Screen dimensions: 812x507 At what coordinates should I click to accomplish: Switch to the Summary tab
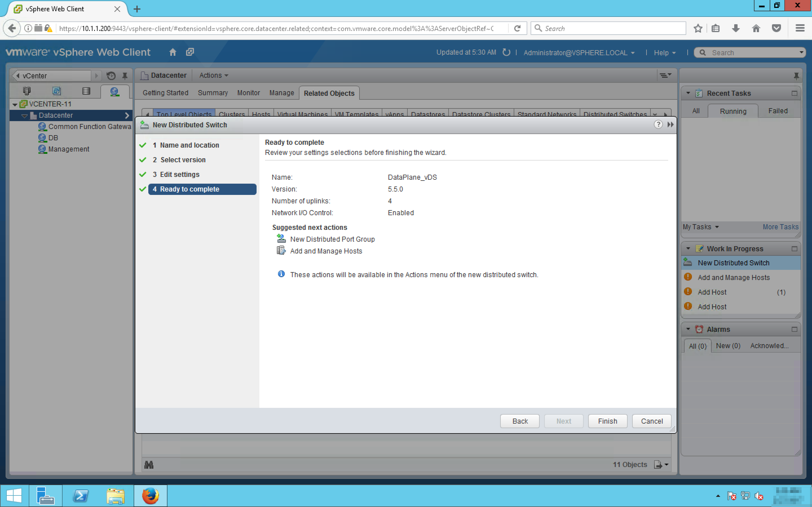(x=212, y=93)
